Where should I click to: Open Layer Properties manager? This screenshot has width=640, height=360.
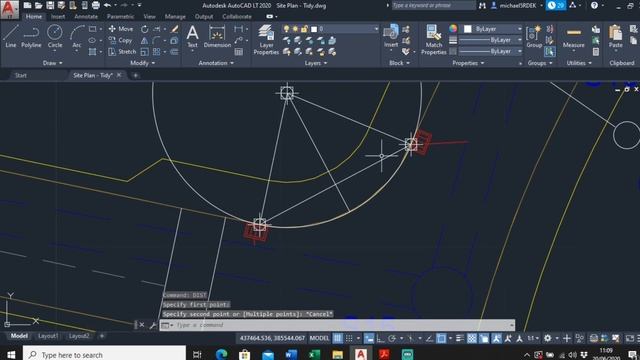click(266, 40)
